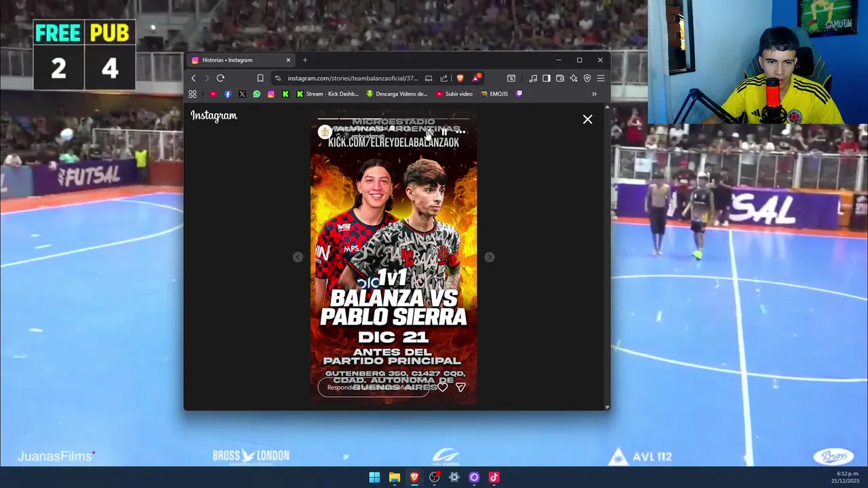Image resolution: width=868 pixels, height=488 pixels.
Task: Close the Instagram story viewer
Action: 587,119
